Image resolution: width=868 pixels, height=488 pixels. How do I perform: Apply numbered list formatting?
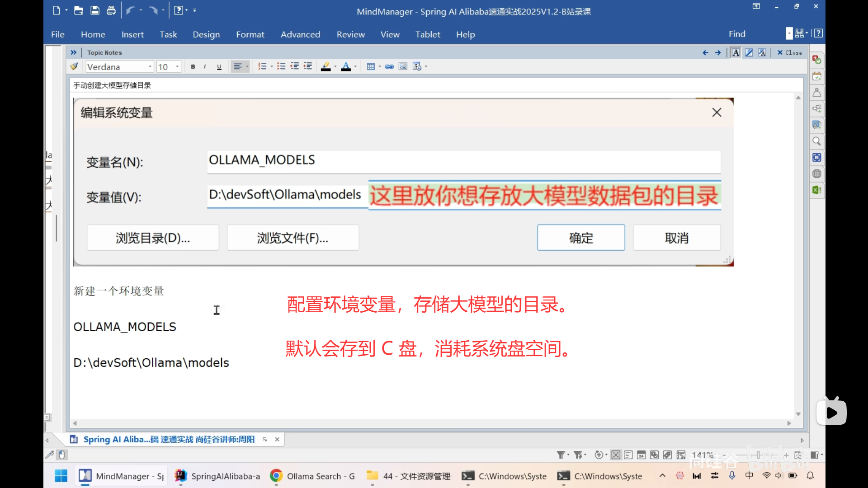pos(263,66)
